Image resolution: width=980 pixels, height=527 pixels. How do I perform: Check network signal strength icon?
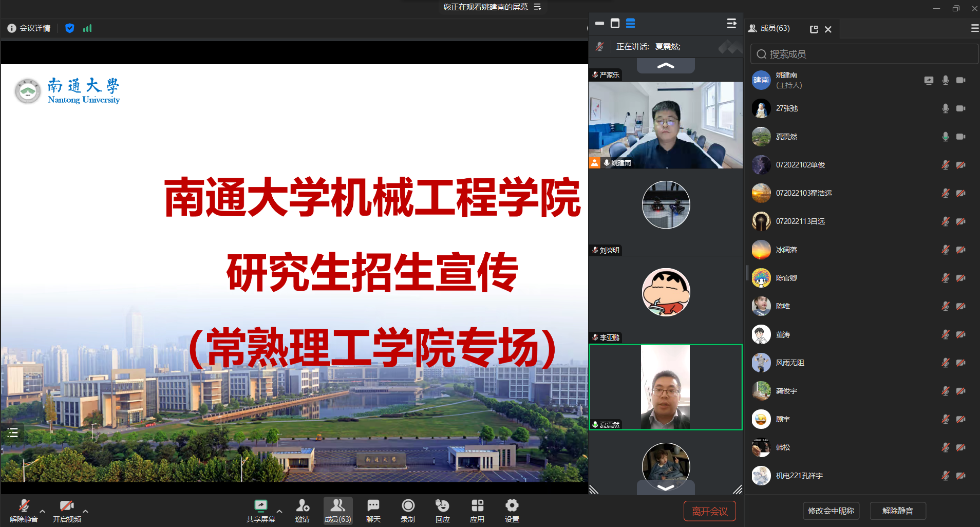click(87, 28)
